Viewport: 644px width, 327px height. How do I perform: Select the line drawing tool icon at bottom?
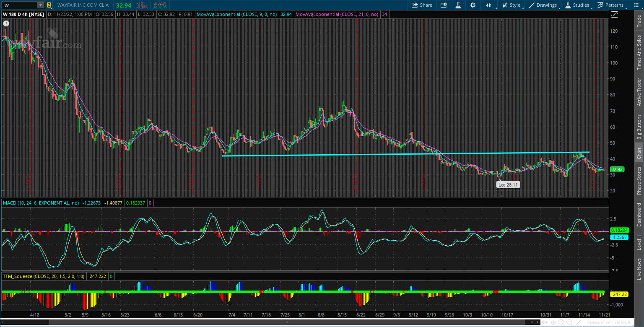578,322
